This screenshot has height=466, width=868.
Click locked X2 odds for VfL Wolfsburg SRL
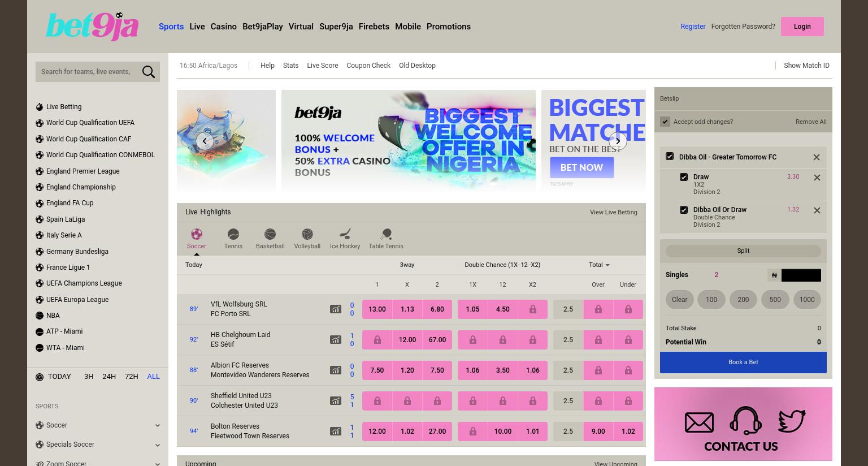pos(532,309)
